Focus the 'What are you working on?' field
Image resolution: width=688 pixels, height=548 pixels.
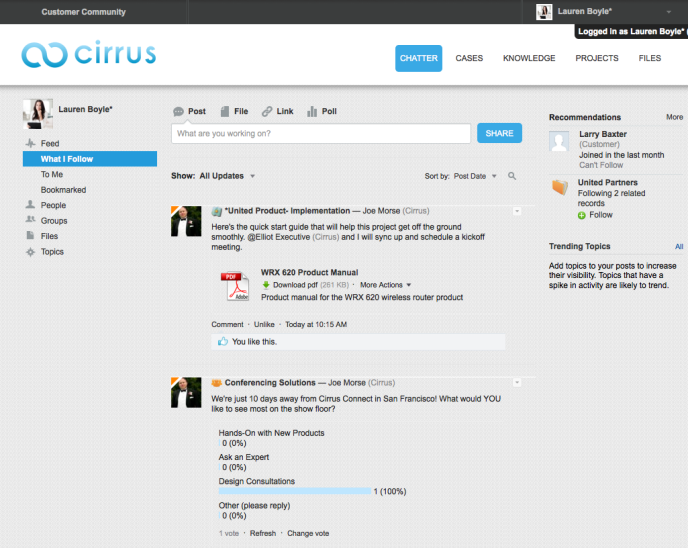321,133
